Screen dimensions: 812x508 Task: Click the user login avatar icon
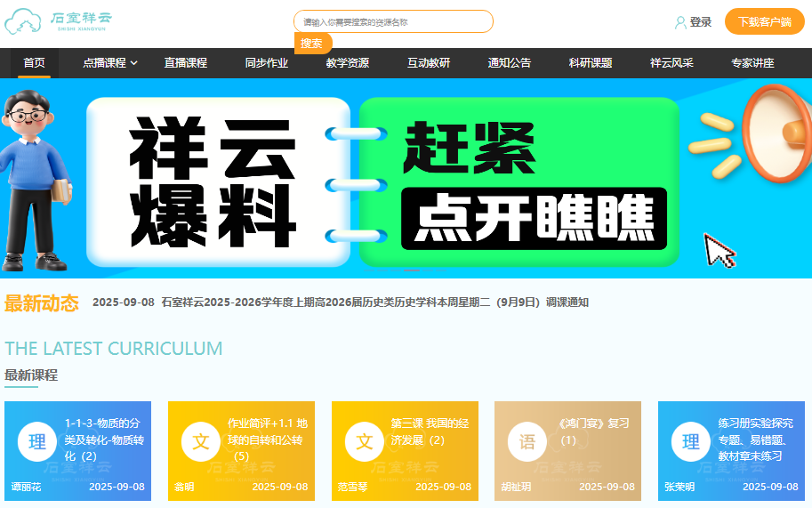[680, 22]
